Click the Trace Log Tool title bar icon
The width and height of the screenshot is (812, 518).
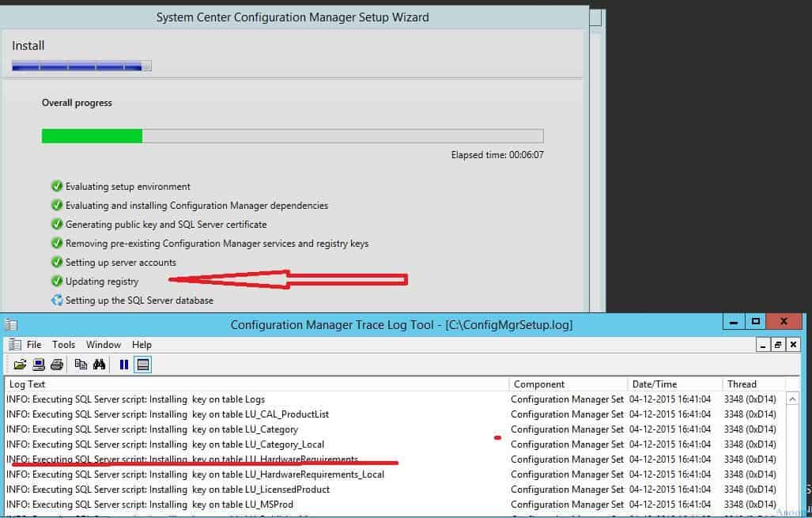[x=11, y=325]
